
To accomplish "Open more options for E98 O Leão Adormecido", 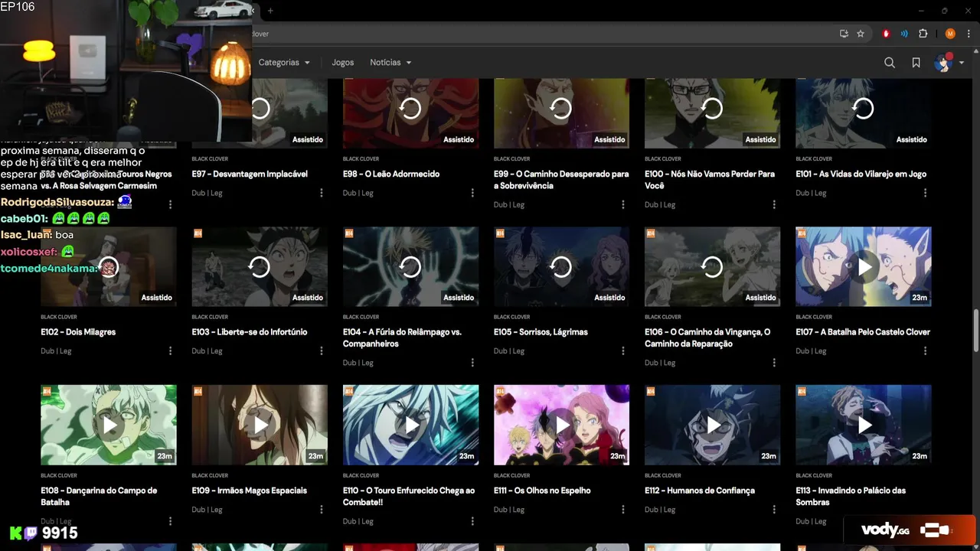I will (472, 193).
